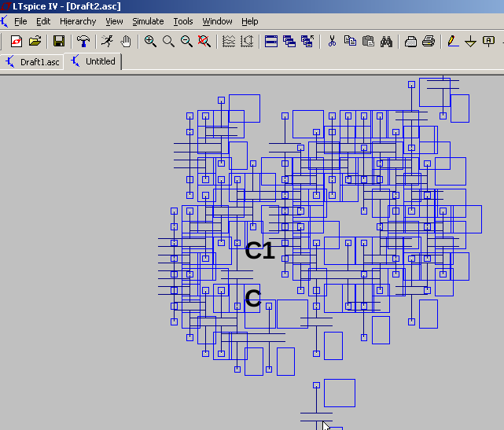504x430 pixels.
Task: Open the Help menu
Action: pyautogui.click(x=250, y=21)
